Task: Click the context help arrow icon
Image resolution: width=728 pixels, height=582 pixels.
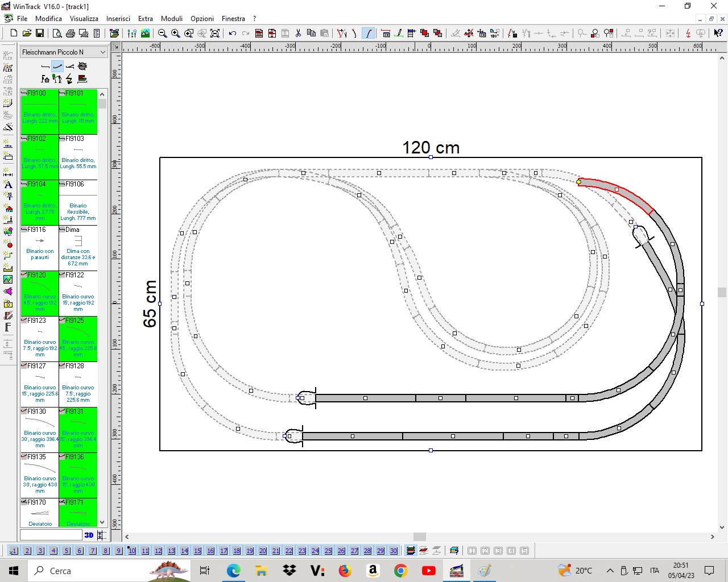Action: [718, 34]
